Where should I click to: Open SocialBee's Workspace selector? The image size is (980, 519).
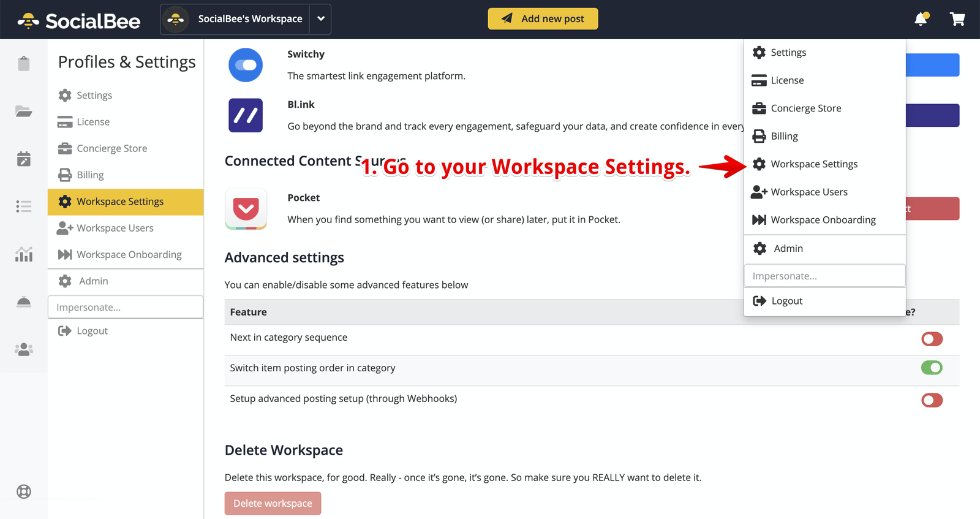pos(246,20)
